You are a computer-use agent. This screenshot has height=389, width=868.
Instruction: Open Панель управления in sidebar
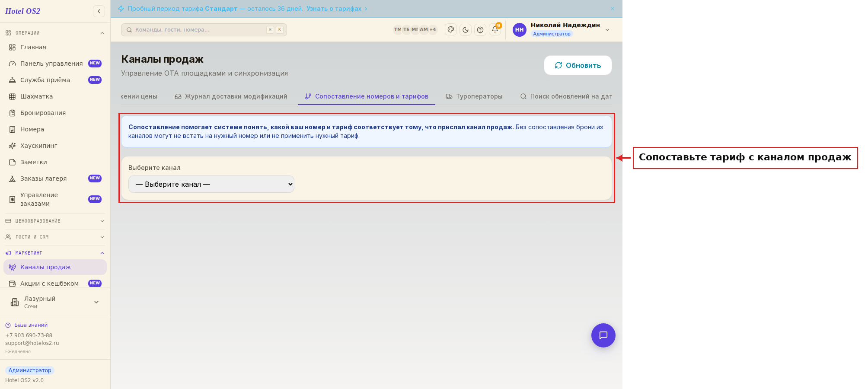pos(55,64)
